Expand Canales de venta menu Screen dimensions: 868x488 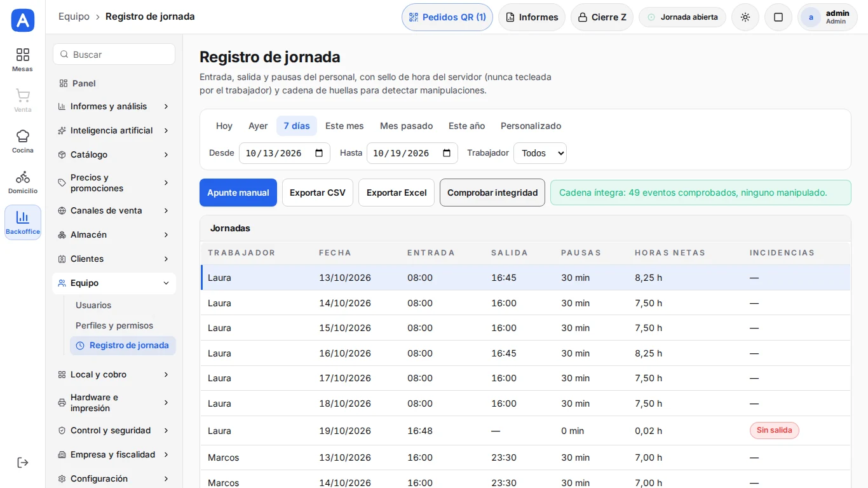114,210
